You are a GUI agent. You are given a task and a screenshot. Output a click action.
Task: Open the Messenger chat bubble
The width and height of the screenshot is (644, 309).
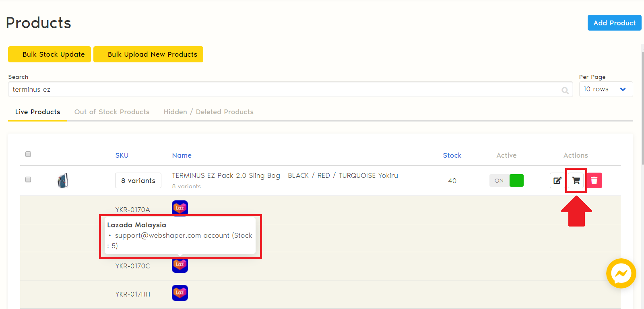pyautogui.click(x=621, y=274)
